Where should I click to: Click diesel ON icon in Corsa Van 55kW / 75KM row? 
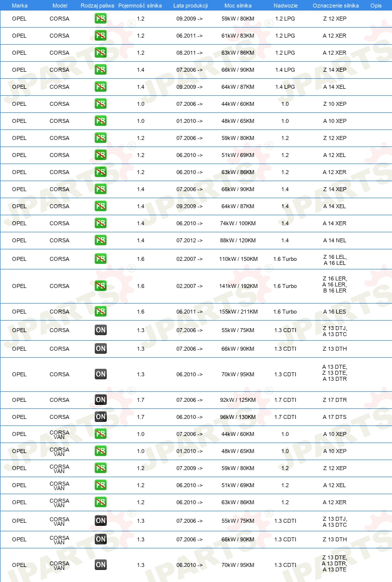(100, 521)
